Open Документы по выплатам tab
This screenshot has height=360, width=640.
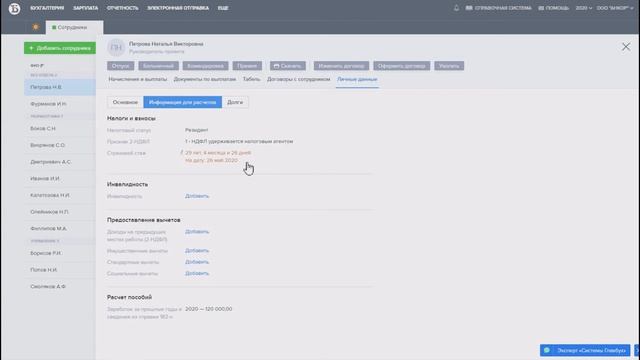(x=205, y=79)
